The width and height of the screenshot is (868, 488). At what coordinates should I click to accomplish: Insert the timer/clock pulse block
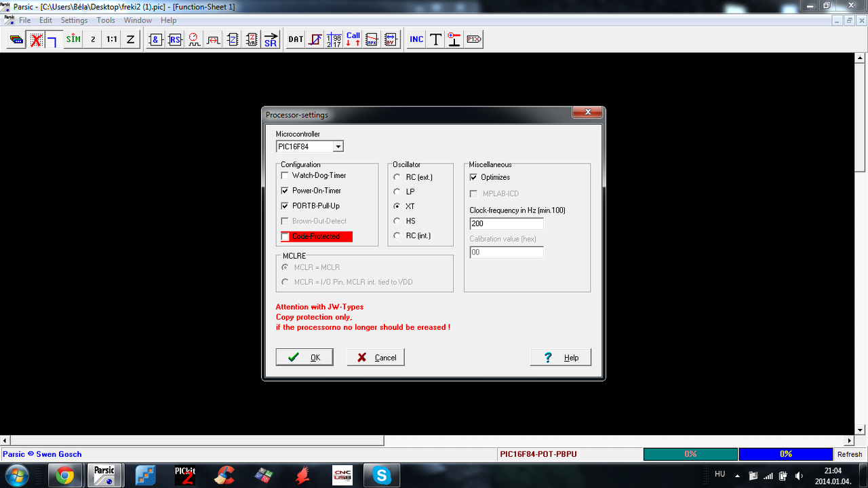194,39
